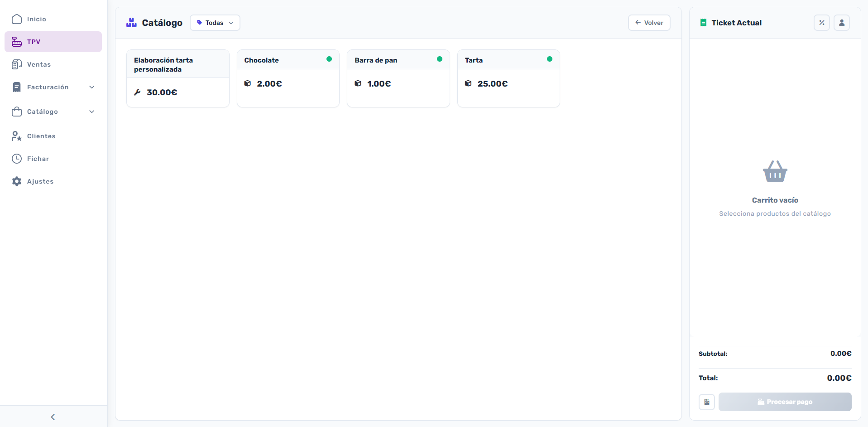Screen dimensions: 868x427
Task: Click the discount percent icon in Ticket Actual
Action: pyautogui.click(x=821, y=23)
